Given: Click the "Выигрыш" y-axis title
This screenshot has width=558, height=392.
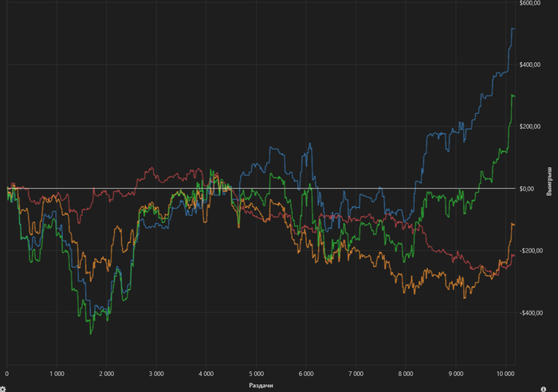Looking at the screenshot, I should [549, 182].
